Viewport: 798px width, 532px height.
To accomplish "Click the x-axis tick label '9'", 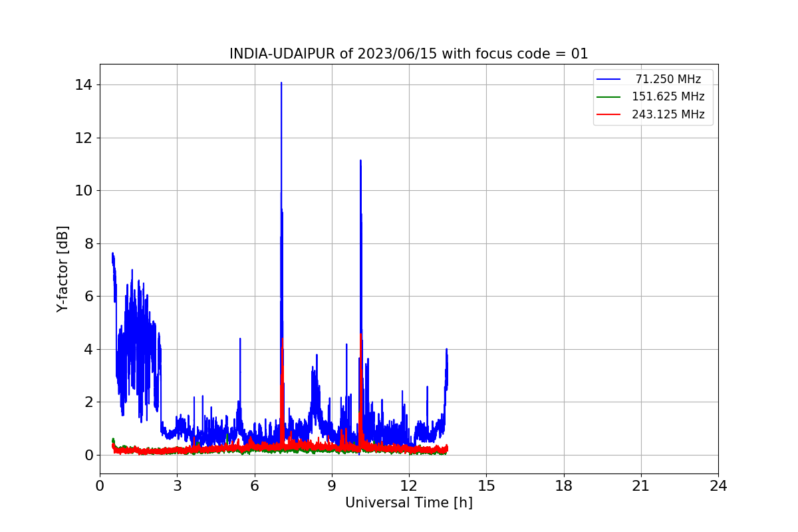I will (x=332, y=486).
